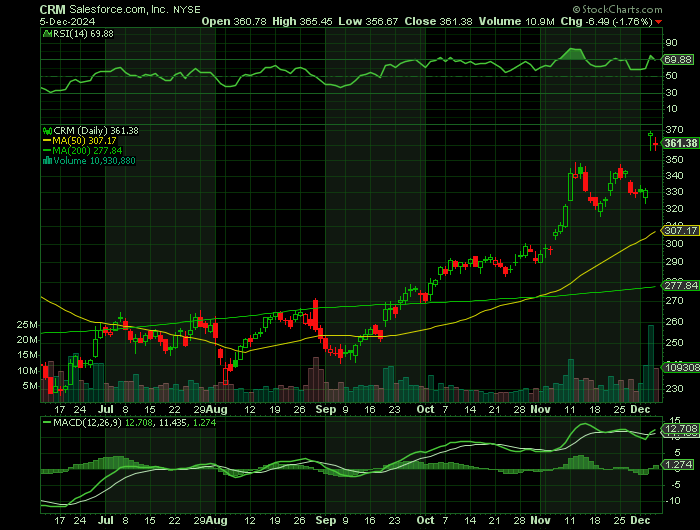This screenshot has width=700, height=530.
Task: Click the 25M volume axis label
Action: point(27,325)
